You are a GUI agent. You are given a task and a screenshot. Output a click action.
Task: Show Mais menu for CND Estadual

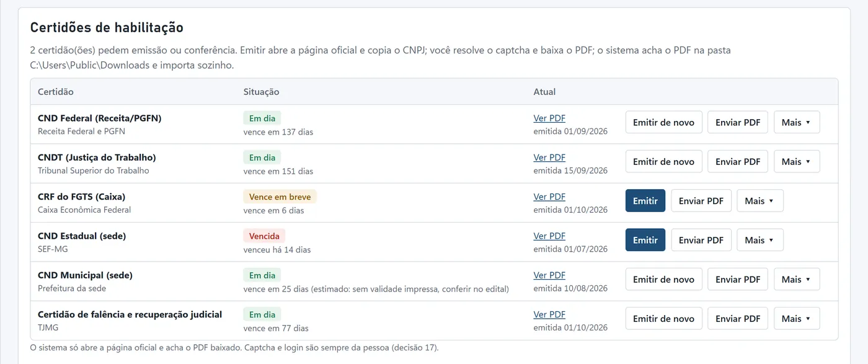click(760, 240)
